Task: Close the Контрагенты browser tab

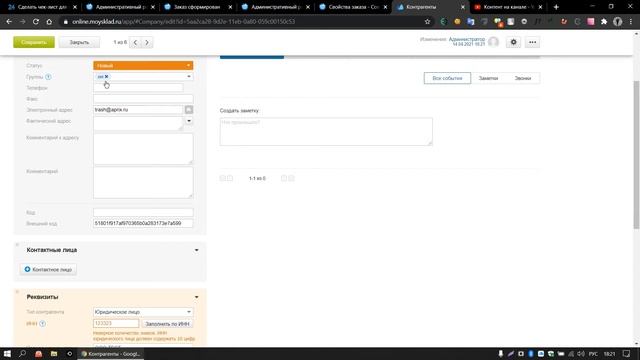Action: (x=462, y=7)
